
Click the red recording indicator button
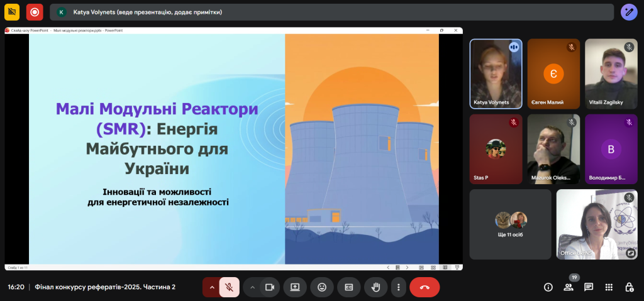pyautogui.click(x=35, y=12)
